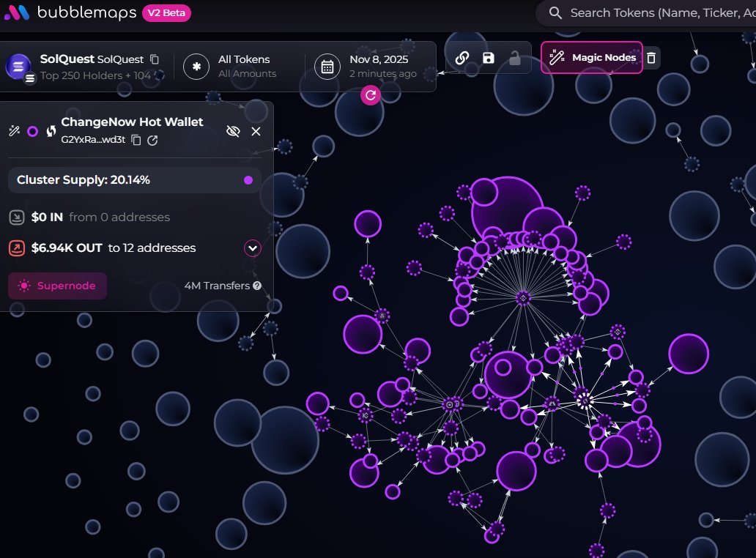The width and height of the screenshot is (756, 558).
Task: Click the V2 Beta badge
Action: 166,13
